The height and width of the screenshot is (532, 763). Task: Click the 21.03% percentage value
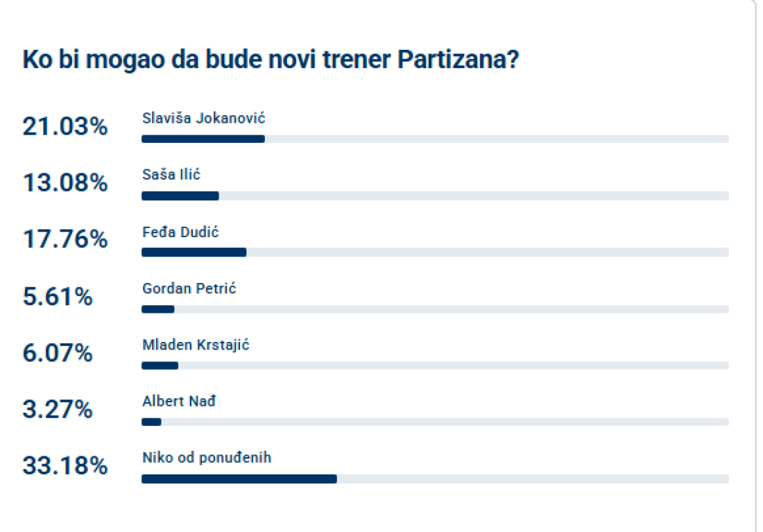pyautogui.click(x=65, y=127)
